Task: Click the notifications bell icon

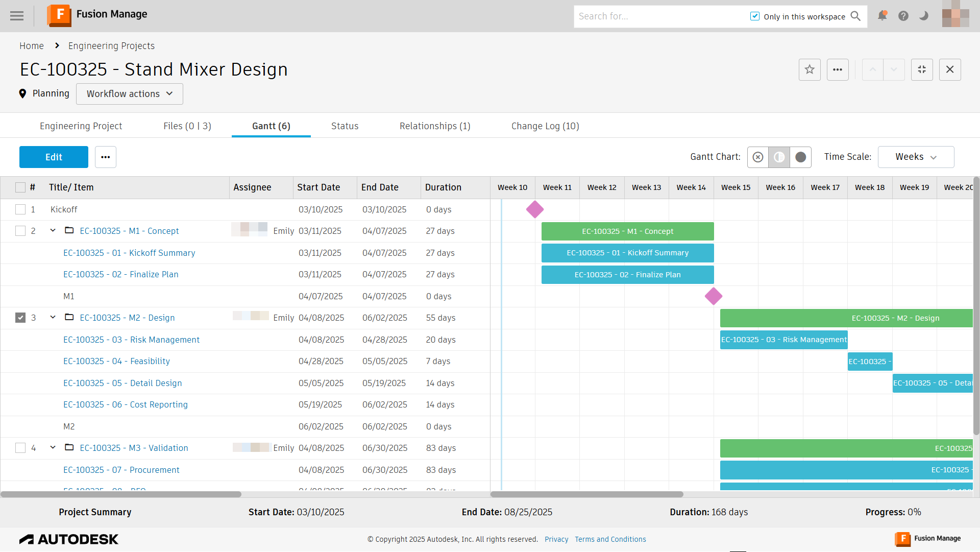Action: click(x=881, y=16)
